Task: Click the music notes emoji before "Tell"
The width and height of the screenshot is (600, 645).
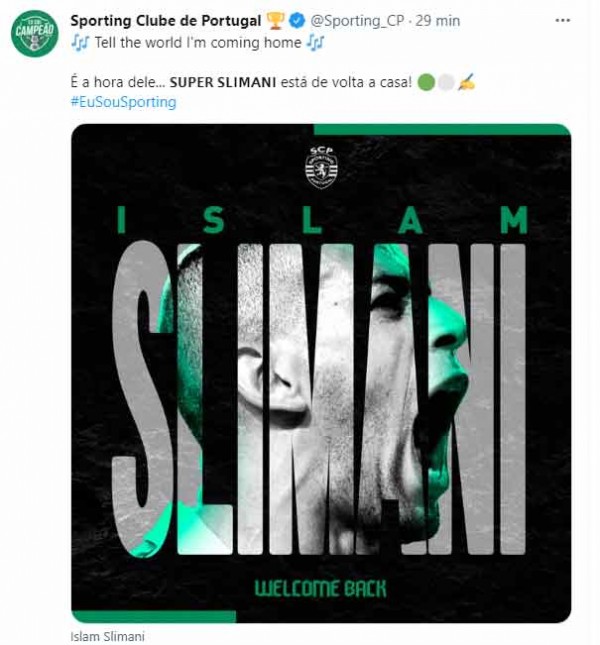Action: (x=80, y=42)
